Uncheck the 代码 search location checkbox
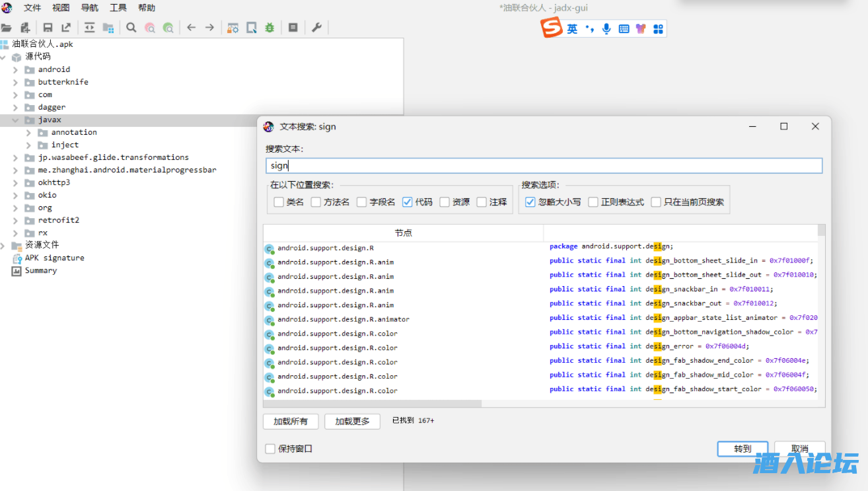This screenshot has width=868, height=491. click(408, 202)
